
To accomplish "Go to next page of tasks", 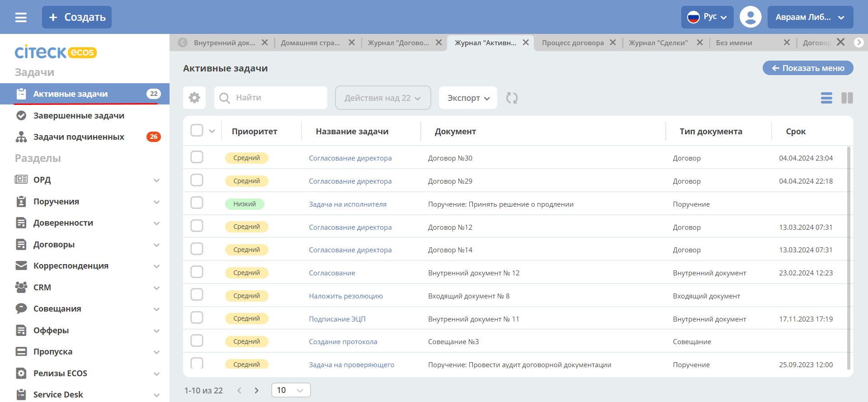I will (257, 390).
